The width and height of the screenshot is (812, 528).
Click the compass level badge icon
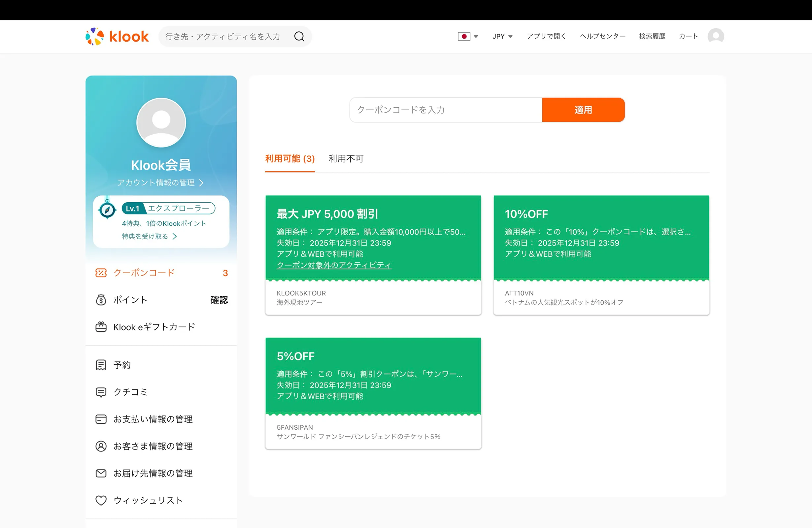click(x=107, y=210)
